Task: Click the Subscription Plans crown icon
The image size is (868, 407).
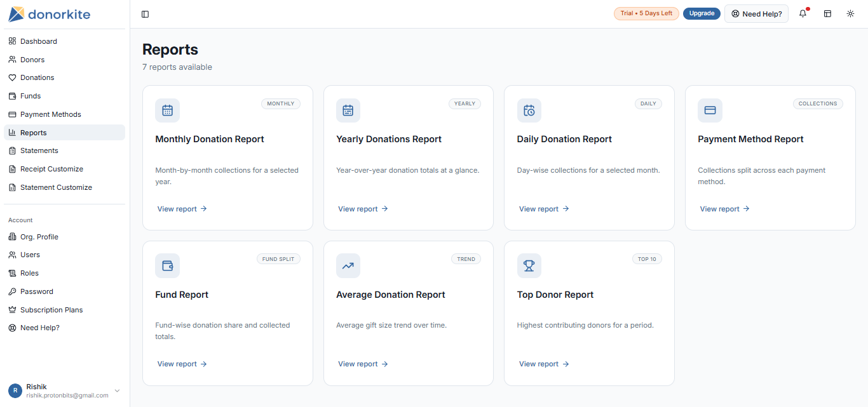Action: coord(12,310)
